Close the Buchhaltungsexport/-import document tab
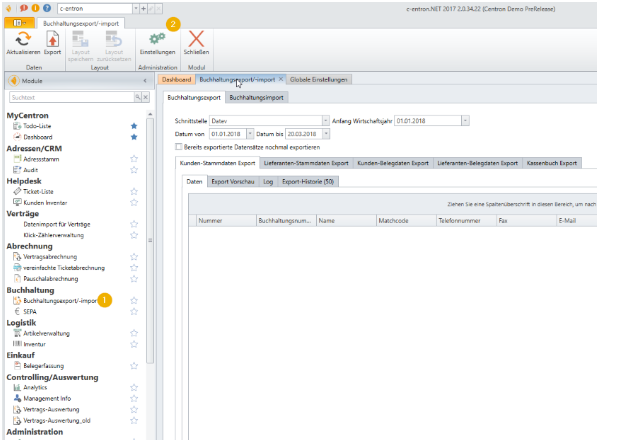This screenshot has width=627, height=446. pyautogui.click(x=281, y=79)
